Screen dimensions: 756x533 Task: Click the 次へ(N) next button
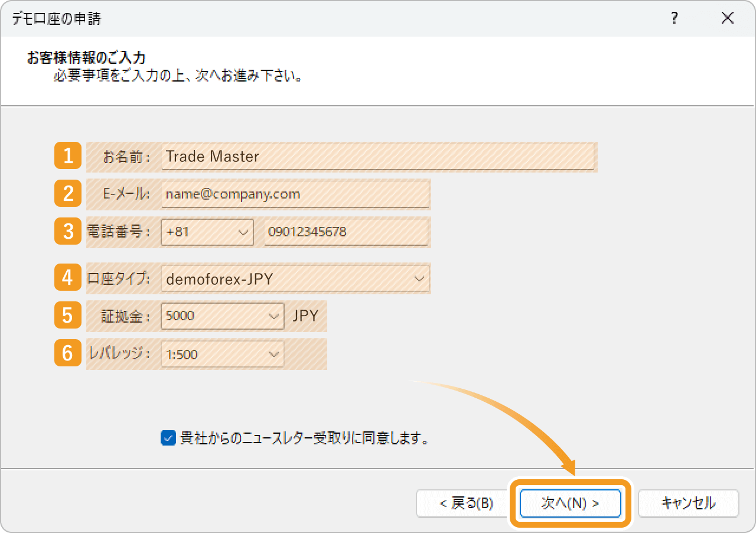click(571, 503)
